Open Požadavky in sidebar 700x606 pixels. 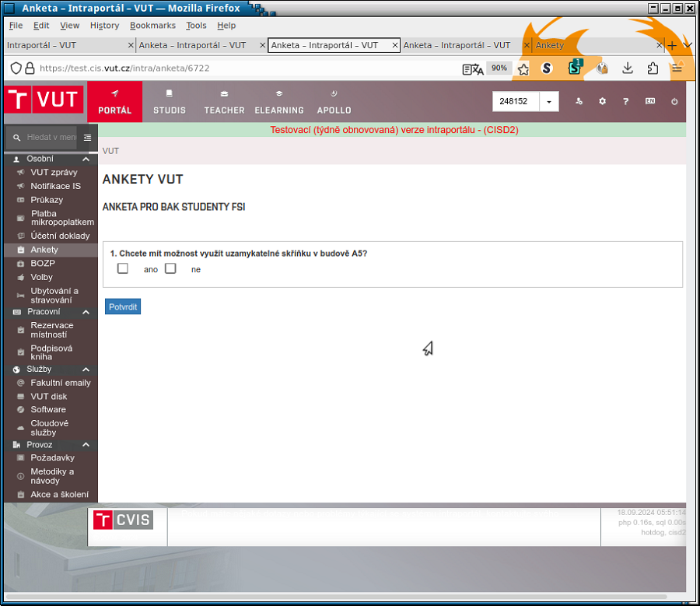point(52,457)
